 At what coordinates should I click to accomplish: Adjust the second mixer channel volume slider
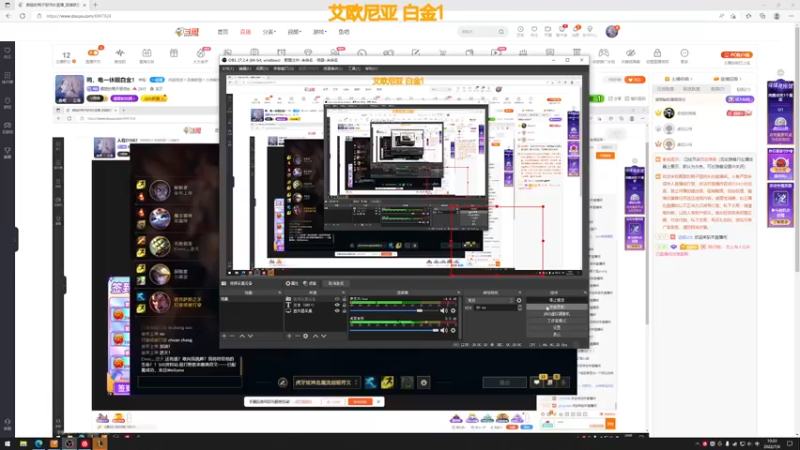(x=393, y=330)
